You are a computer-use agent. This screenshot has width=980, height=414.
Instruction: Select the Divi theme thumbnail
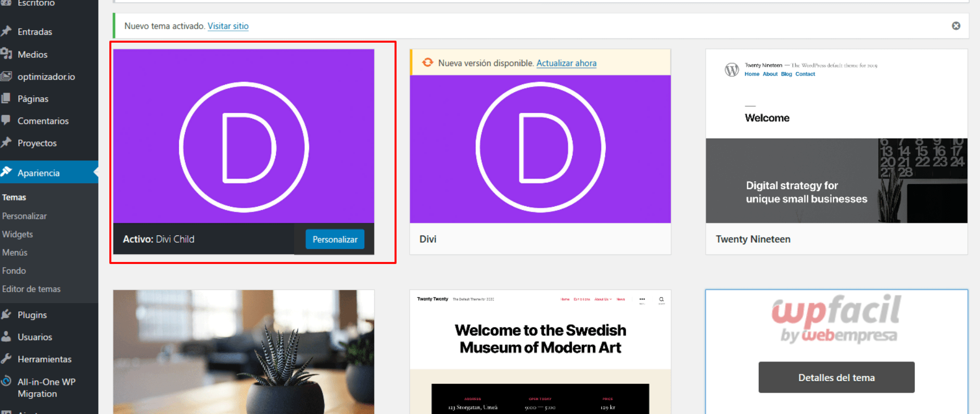[x=540, y=149]
